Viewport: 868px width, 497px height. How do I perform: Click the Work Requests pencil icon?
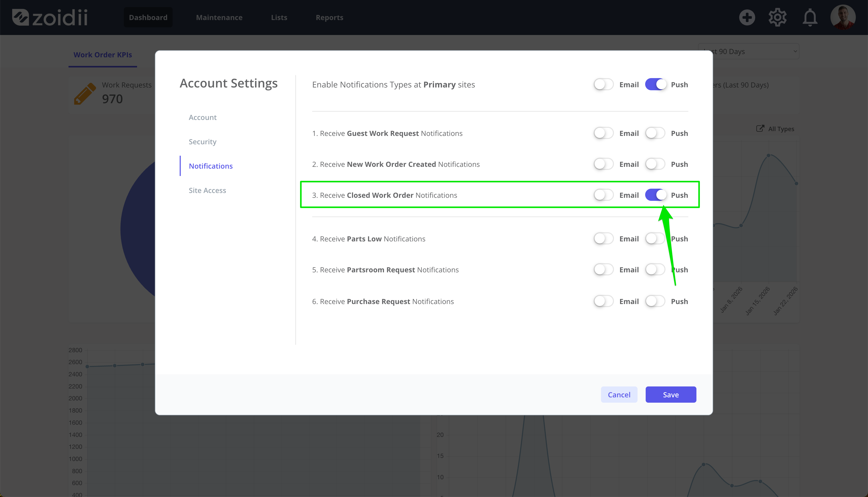pyautogui.click(x=85, y=93)
